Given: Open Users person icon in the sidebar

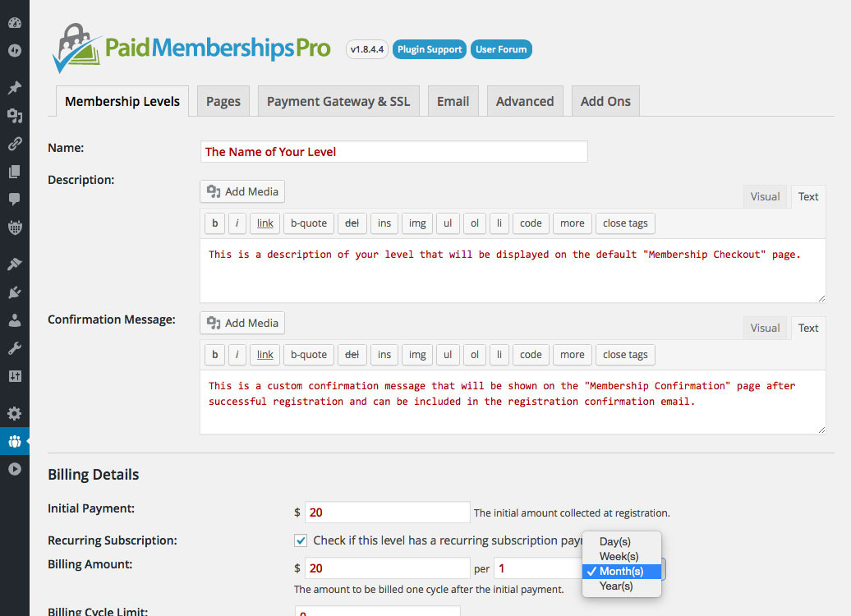Looking at the screenshot, I should (15, 320).
